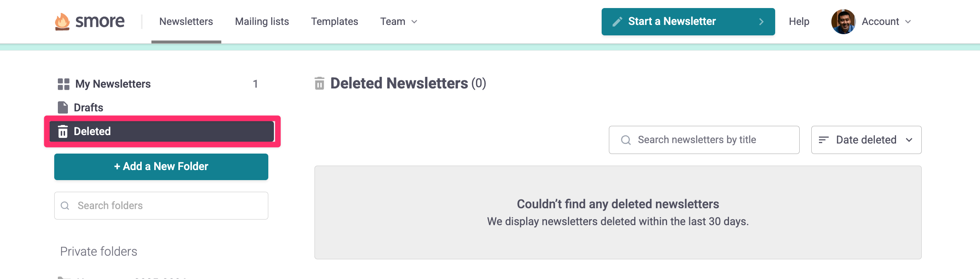
Task: Click the Smore flame logo
Action: [62, 22]
